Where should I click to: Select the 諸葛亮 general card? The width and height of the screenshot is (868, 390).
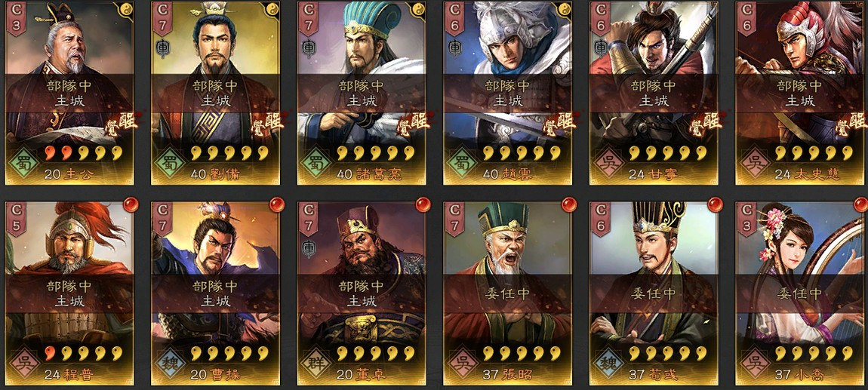pyautogui.click(x=362, y=93)
